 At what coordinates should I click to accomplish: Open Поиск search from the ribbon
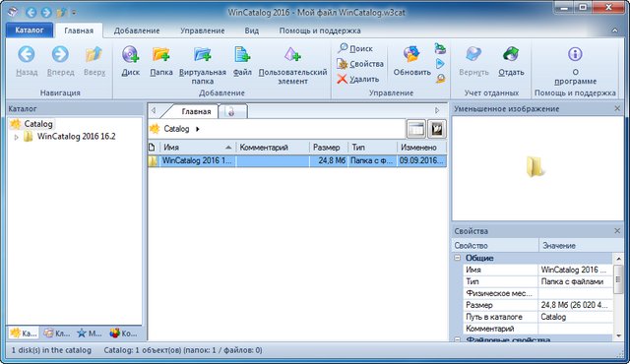point(355,48)
